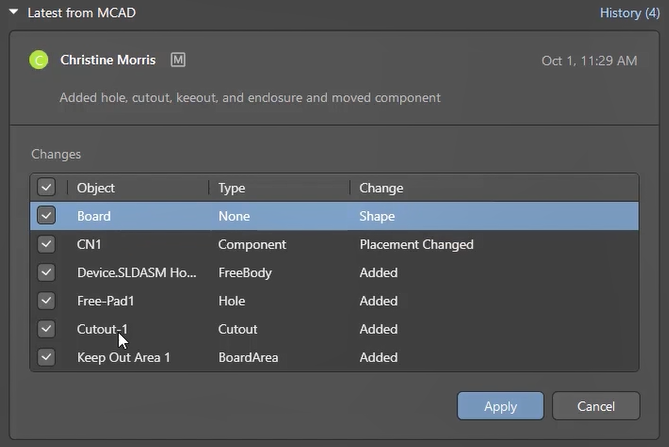Sort by the Object column header
Viewport: 669px width, 447px height.
pyautogui.click(x=96, y=188)
